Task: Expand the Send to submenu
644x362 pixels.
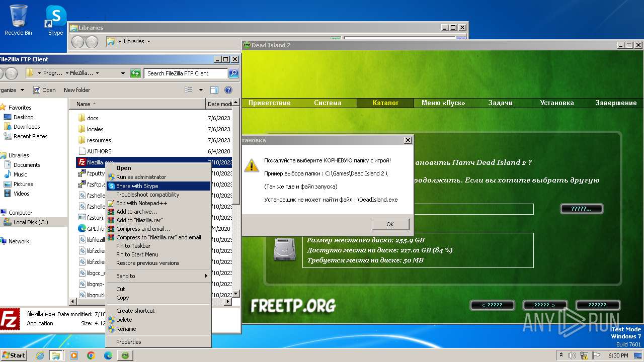Action: click(158, 276)
